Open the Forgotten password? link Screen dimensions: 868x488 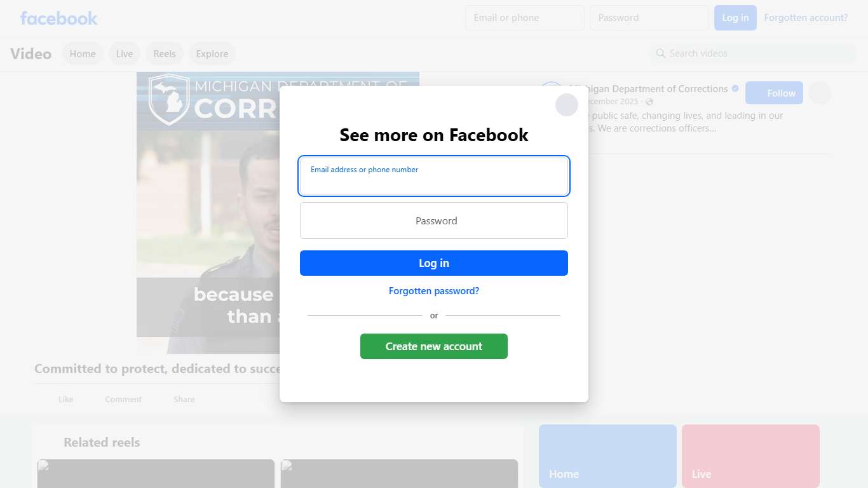[x=434, y=291]
